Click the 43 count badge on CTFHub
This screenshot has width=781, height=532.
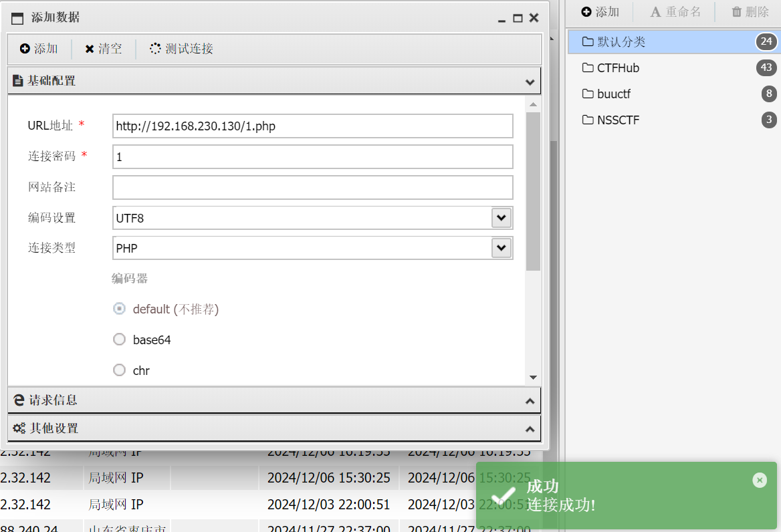pos(766,68)
